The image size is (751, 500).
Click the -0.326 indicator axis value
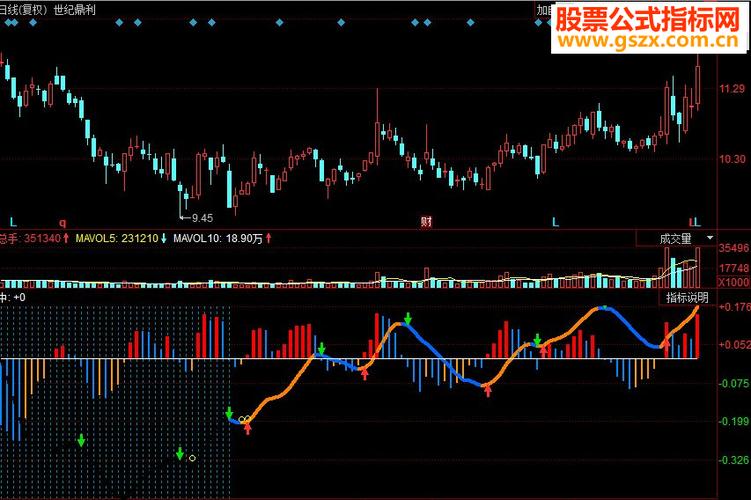point(735,460)
